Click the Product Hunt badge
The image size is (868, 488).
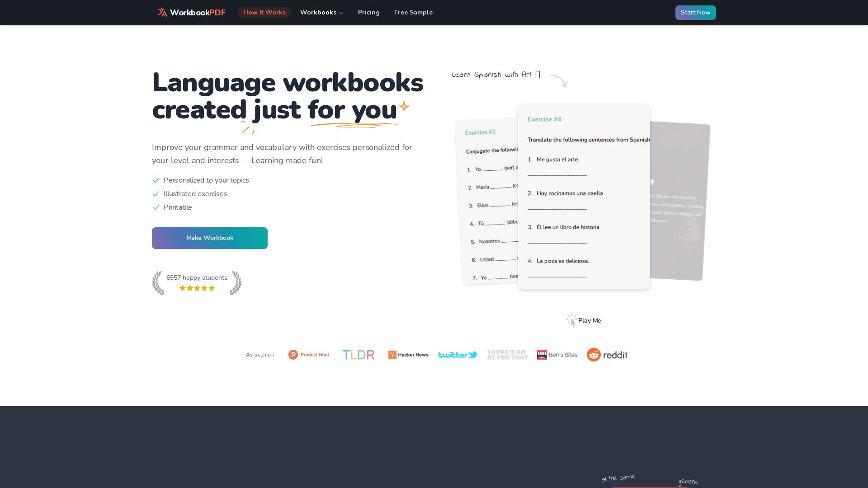(309, 355)
